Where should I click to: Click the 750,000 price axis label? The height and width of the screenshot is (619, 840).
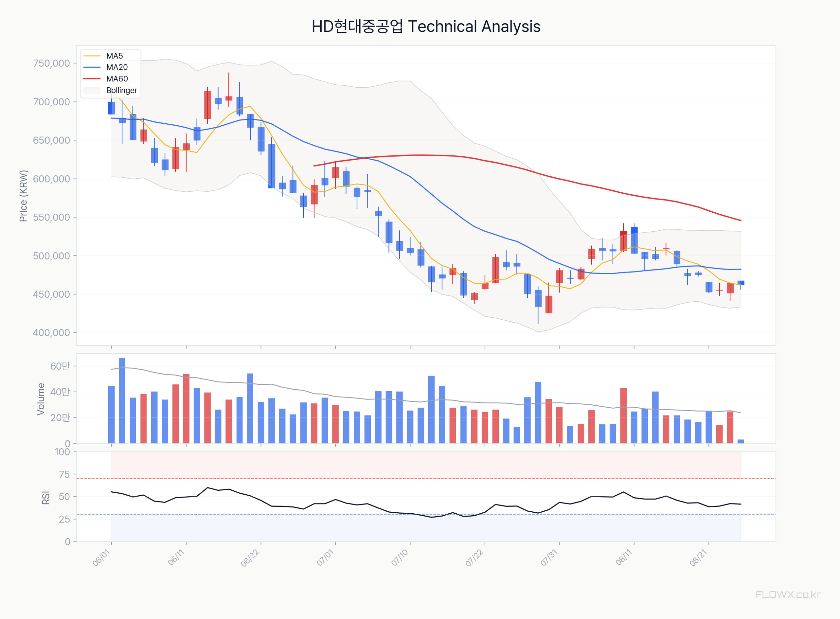[x=51, y=63]
